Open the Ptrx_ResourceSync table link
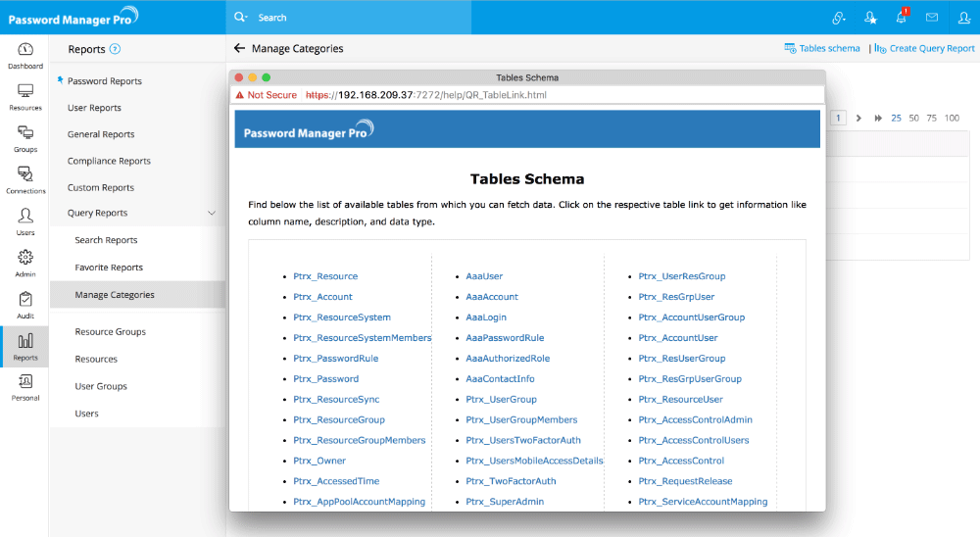The image size is (980, 537). [336, 400]
